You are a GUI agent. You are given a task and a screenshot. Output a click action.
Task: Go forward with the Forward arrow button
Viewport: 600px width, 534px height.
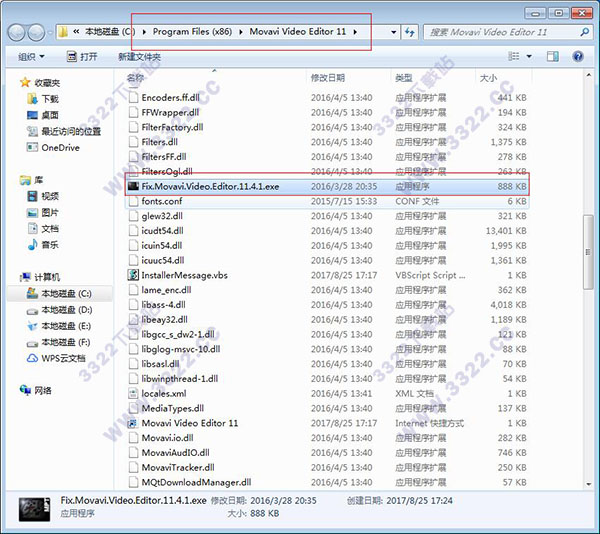[36, 32]
